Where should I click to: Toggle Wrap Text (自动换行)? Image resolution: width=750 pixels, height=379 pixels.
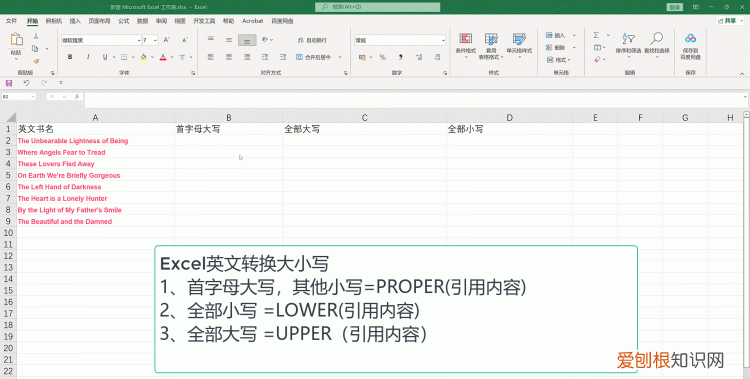click(x=312, y=40)
